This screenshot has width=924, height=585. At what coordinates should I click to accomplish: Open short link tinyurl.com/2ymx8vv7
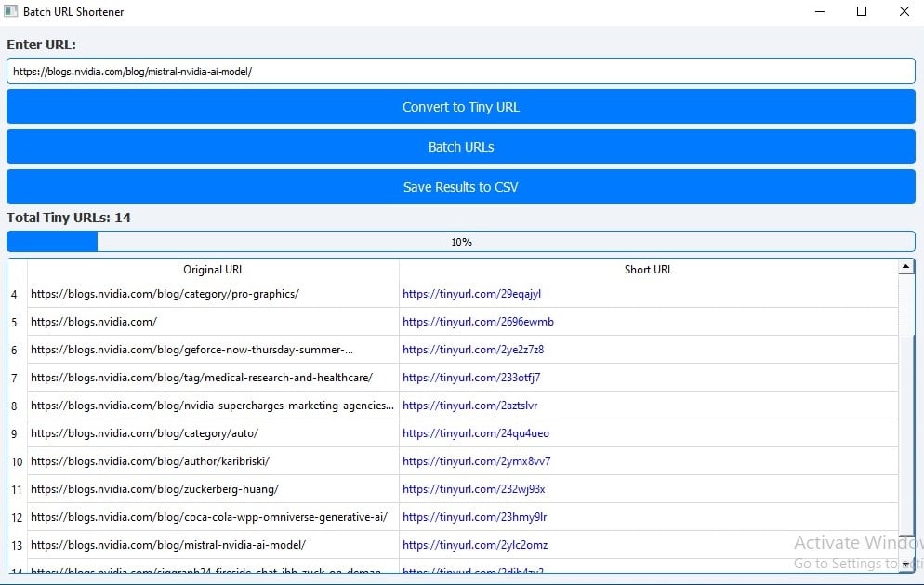pos(476,461)
